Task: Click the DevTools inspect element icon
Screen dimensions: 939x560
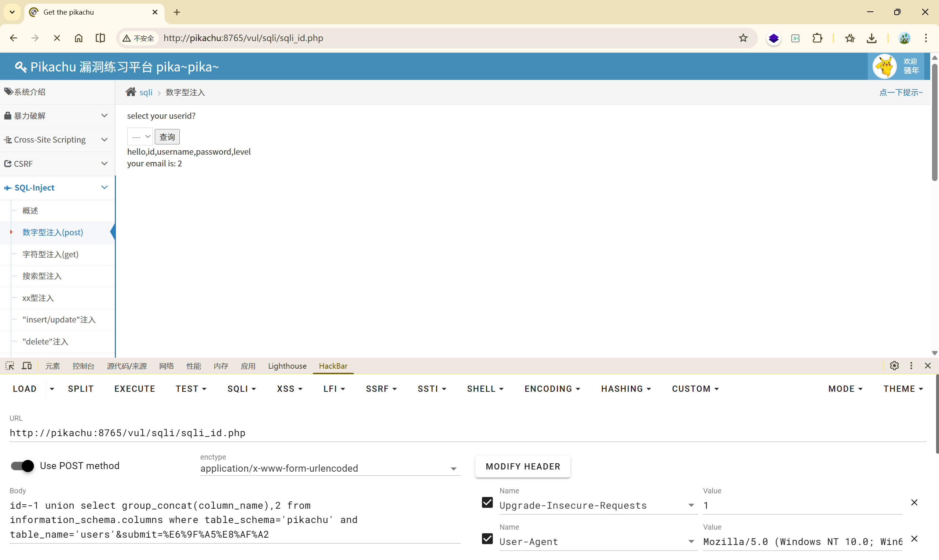Action: click(10, 366)
